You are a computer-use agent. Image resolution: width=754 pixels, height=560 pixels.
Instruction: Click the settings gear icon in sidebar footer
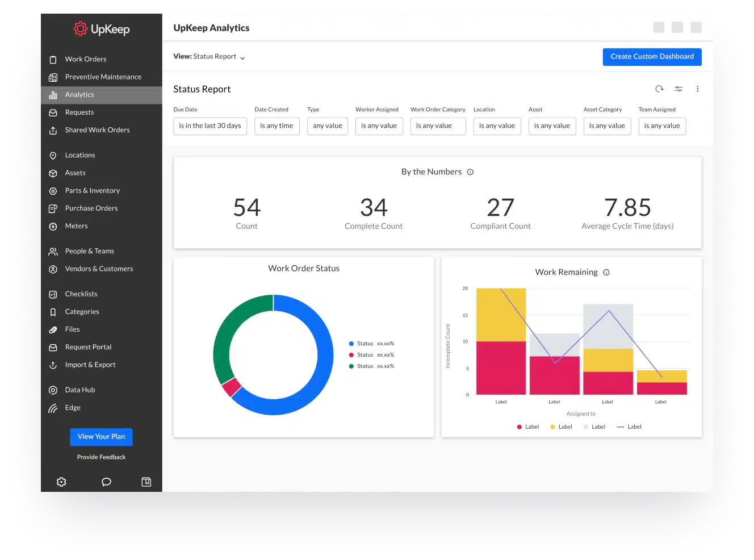pos(61,482)
